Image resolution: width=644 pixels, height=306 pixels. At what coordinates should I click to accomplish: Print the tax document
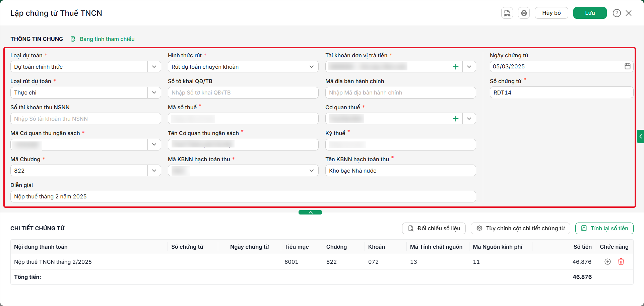[x=524, y=13]
